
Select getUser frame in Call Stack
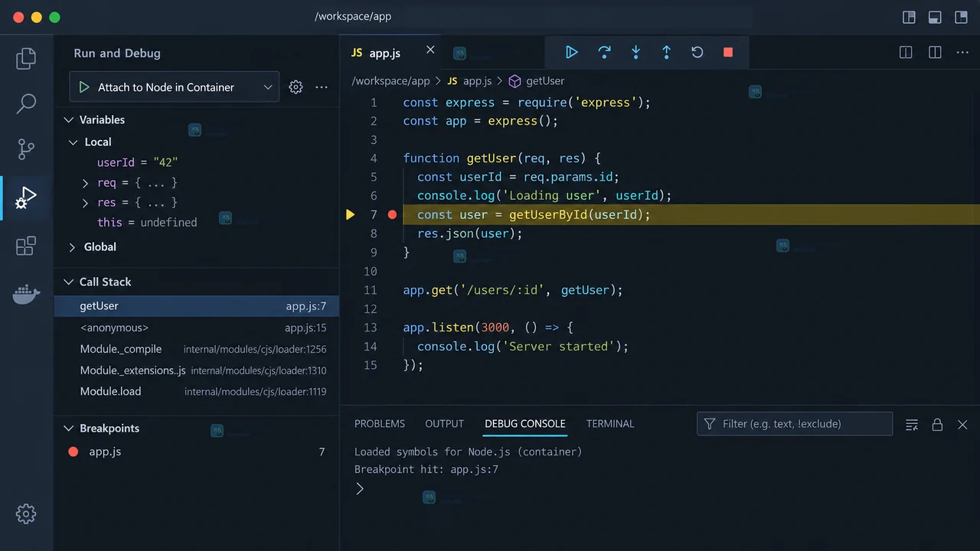click(197, 306)
